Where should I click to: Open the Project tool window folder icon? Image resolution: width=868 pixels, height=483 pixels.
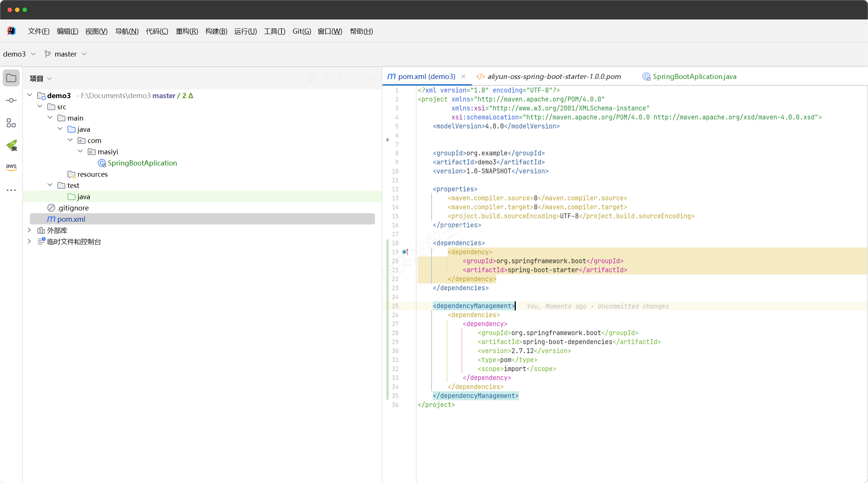pyautogui.click(x=11, y=78)
